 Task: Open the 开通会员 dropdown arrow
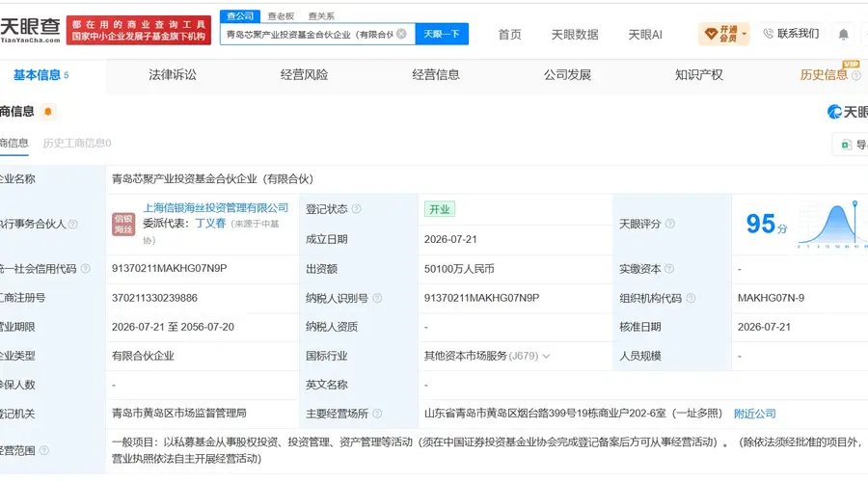pyautogui.click(x=744, y=35)
